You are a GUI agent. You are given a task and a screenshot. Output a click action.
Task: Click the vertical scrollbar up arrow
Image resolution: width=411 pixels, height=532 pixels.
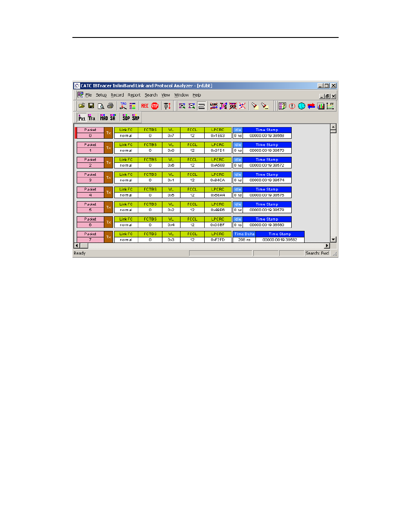333,127
